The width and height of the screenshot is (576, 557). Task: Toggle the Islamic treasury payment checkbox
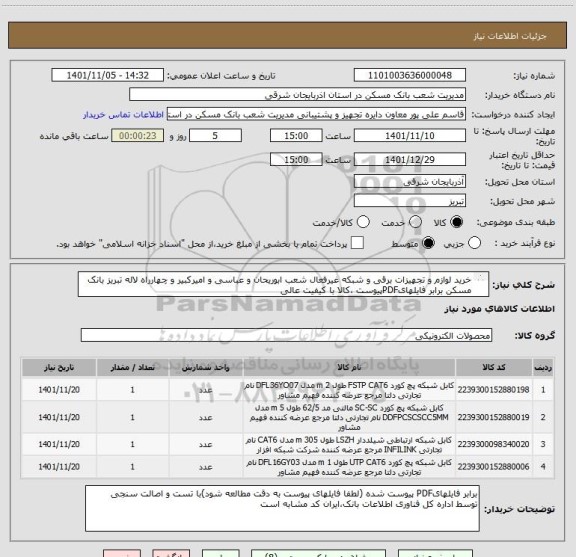click(x=357, y=243)
